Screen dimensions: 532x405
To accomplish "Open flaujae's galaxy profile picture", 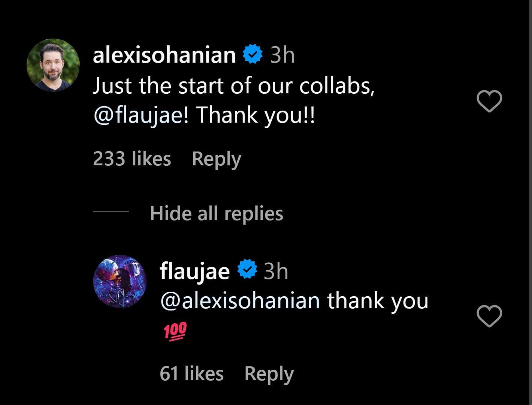I will [120, 281].
